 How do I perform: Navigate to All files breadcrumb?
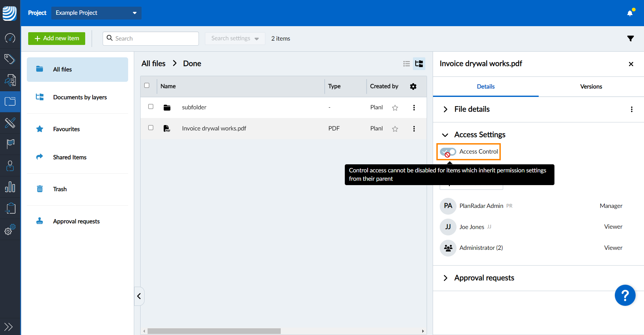point(153,64)
